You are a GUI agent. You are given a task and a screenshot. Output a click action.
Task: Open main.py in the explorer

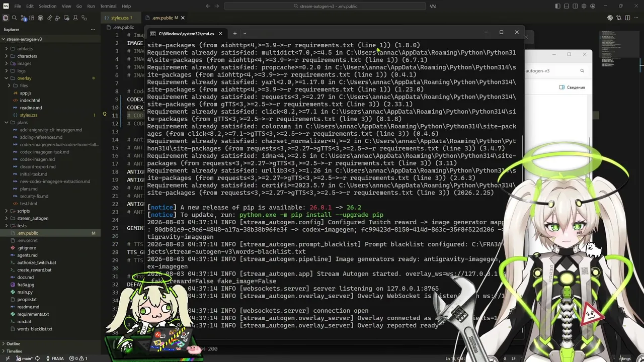[x=50, y=292]
